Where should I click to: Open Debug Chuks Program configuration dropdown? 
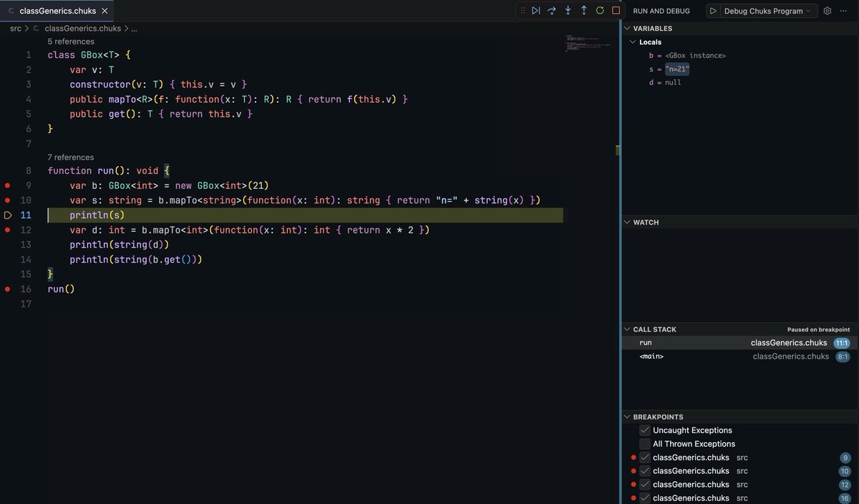coord(767,11)
